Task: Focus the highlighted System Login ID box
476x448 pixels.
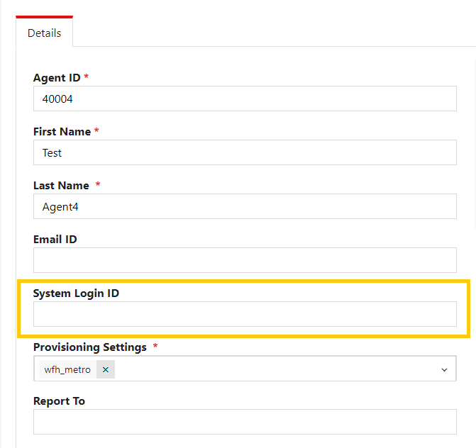Action: pos(245,314)
